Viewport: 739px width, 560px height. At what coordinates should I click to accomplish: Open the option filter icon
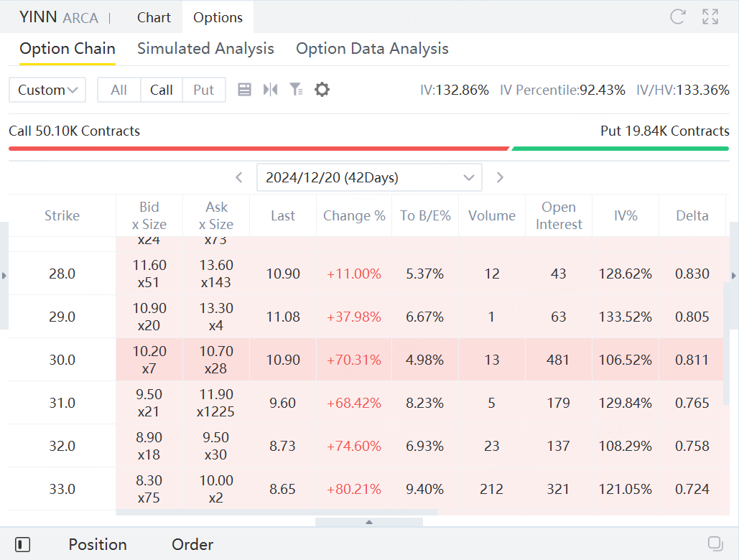click(x=296, y=90)
